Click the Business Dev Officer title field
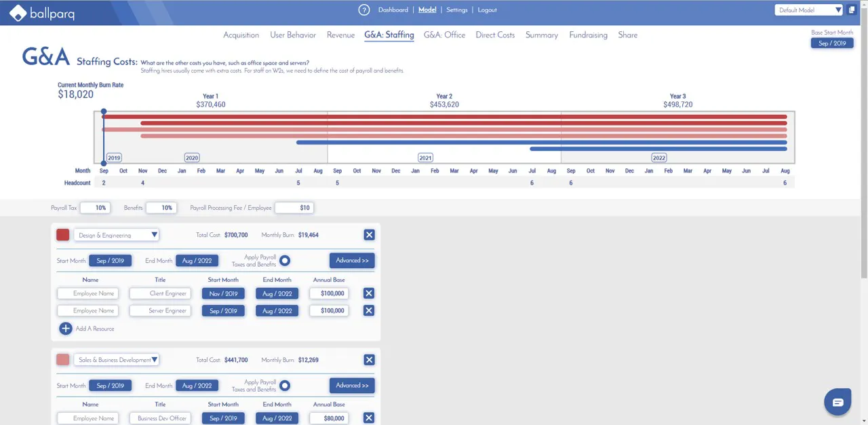 160,418
